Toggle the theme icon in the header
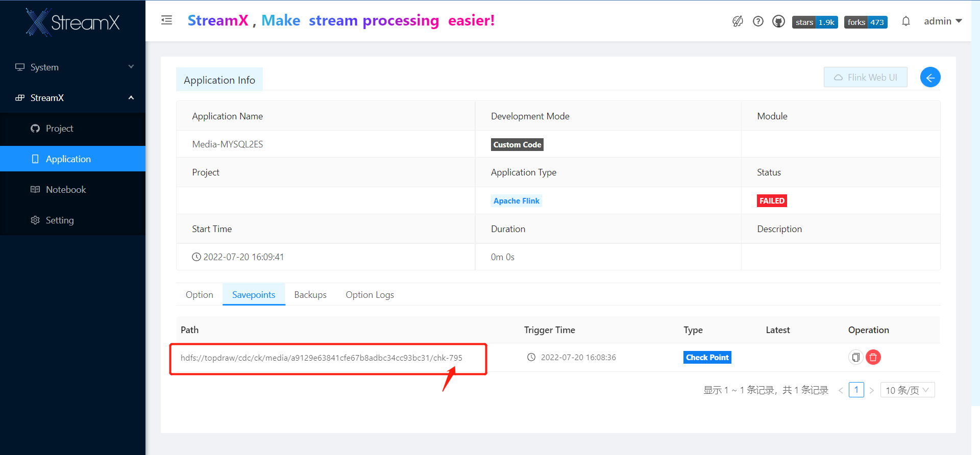This screenshot has width=980, height=455. click(738, 21)
